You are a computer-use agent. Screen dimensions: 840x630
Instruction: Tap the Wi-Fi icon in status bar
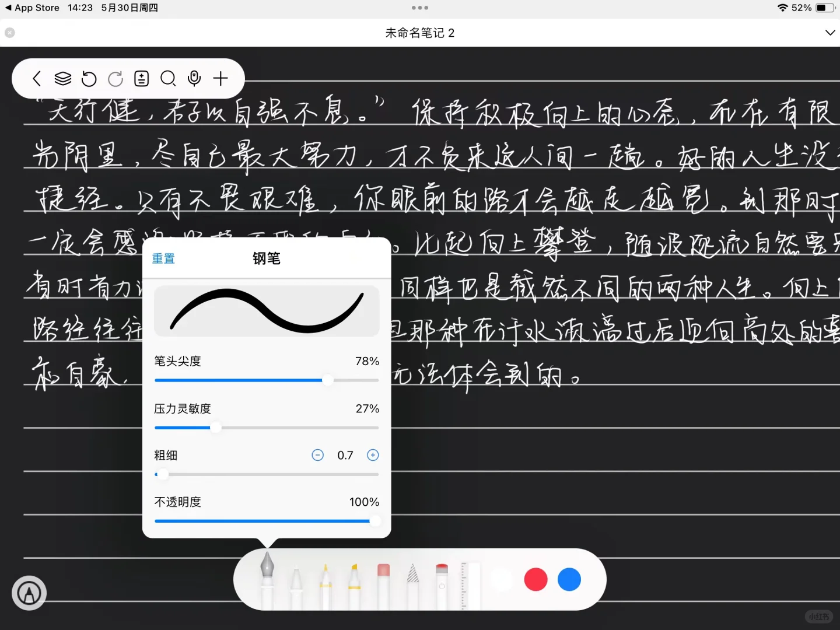(x=783, y=8)
